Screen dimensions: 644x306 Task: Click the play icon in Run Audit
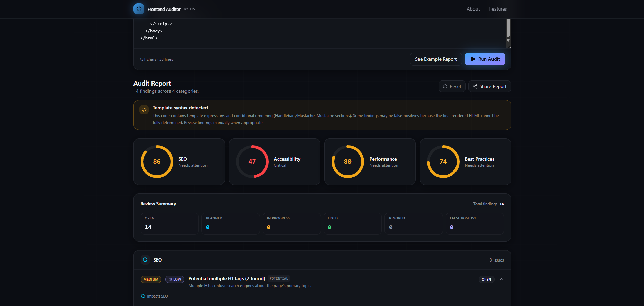point(473,59)
